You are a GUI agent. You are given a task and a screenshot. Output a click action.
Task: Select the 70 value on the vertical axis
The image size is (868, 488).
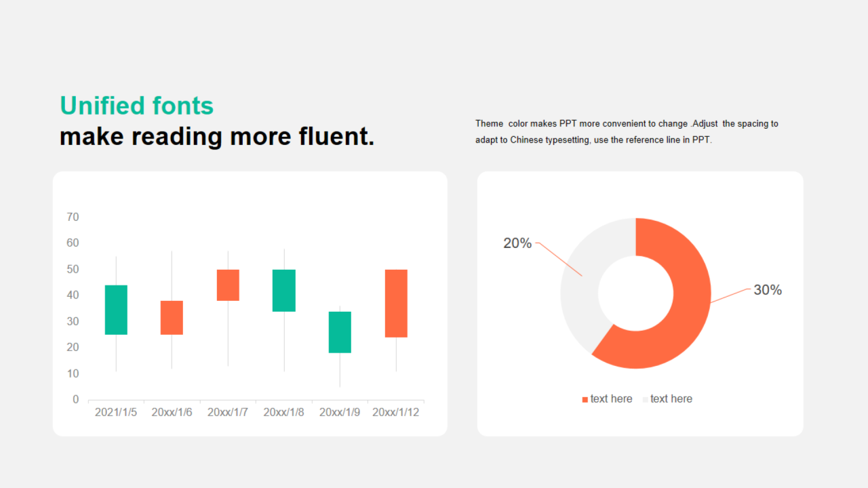pos(73,217)
